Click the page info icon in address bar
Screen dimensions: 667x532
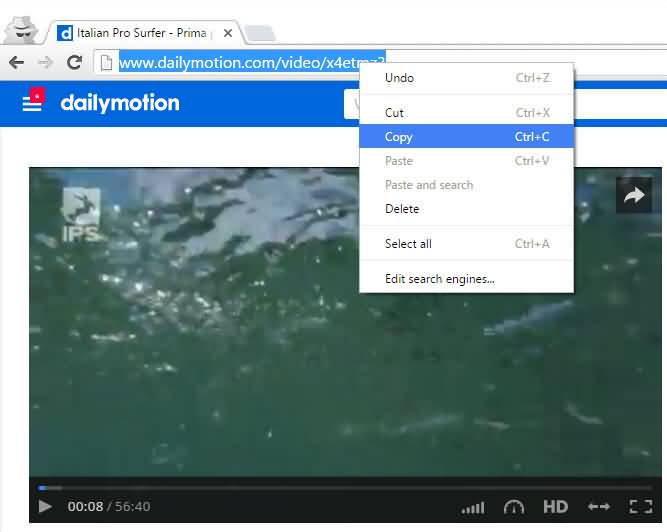(106, 63)
